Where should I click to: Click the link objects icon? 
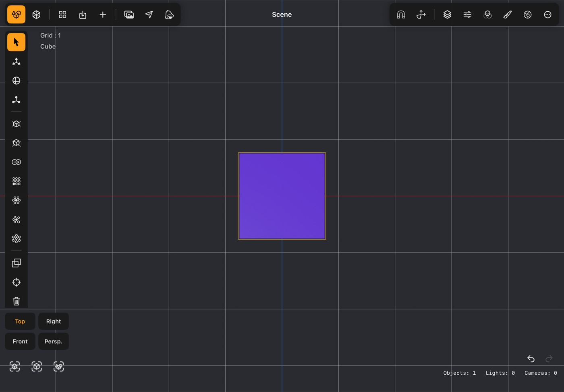[16, 162]
